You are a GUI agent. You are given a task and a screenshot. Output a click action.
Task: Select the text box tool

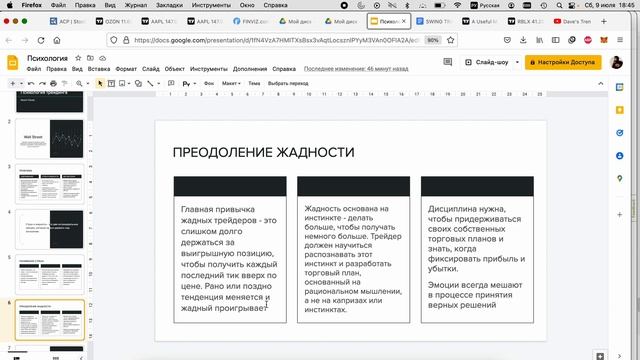(111, 83)
